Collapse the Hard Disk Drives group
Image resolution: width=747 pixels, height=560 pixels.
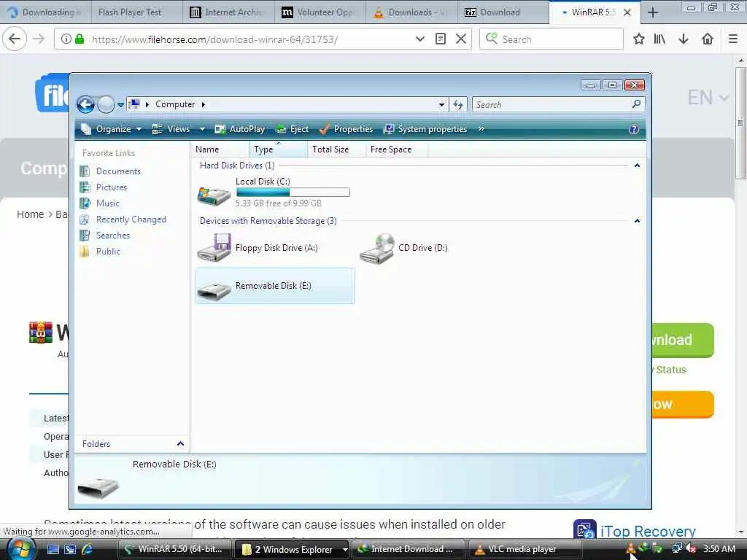click(636, 166)
